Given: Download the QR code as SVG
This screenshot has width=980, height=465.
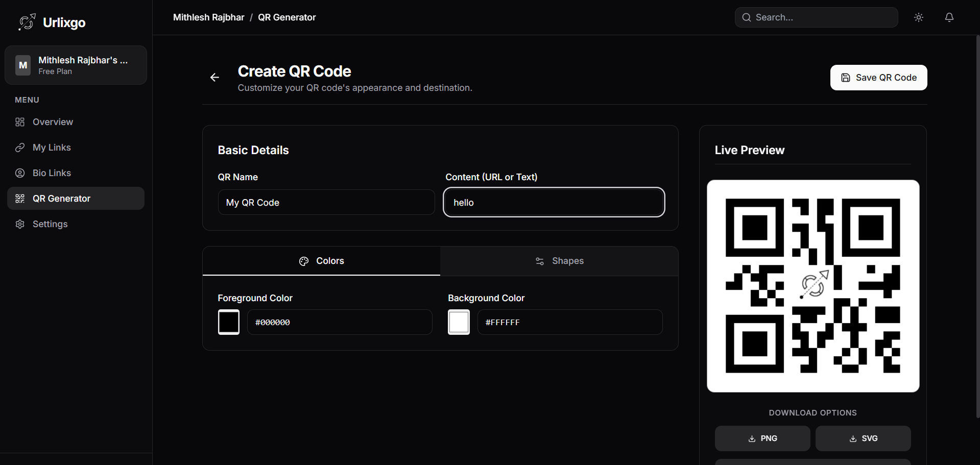Looking at the screenshot, I should click(863, 438).
